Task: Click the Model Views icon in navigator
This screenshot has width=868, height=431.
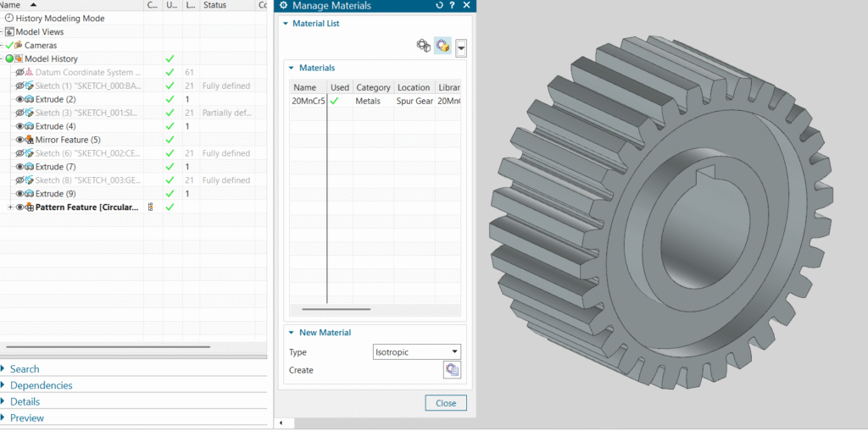Action: pos(9,31)
